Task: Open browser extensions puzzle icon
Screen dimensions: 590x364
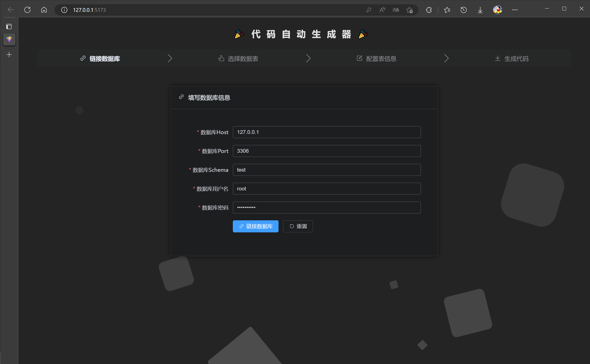Action: [x=429, y=10]
